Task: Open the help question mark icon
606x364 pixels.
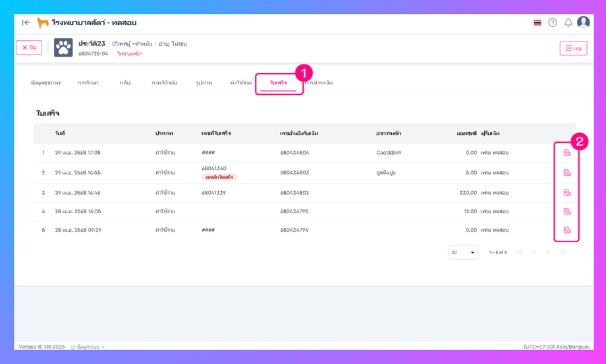Action: pyautogui.click(x=553, y=23)
